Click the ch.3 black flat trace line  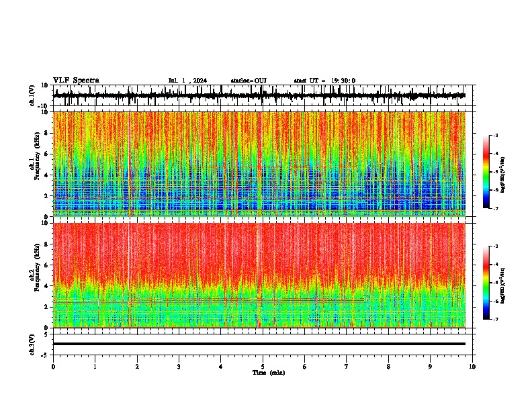click(259, 344)
